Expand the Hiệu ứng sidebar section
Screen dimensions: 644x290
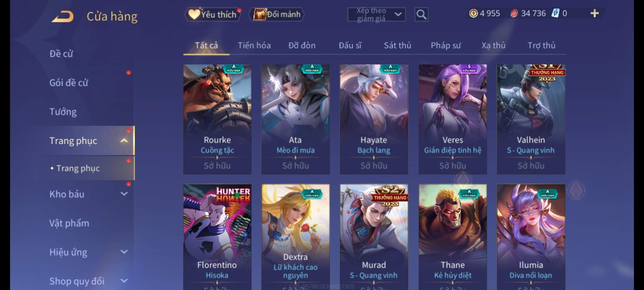pos(124,252)
